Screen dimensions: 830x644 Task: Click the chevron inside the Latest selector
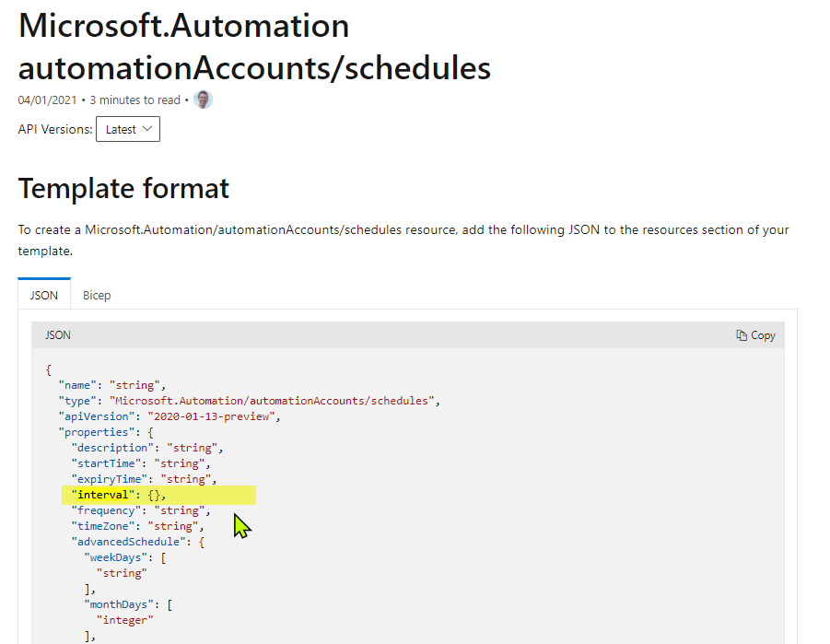147,129
